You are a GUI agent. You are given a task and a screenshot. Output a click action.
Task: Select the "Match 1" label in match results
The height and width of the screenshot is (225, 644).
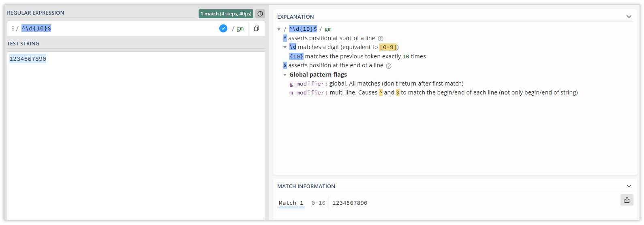[x=291, y=203]
